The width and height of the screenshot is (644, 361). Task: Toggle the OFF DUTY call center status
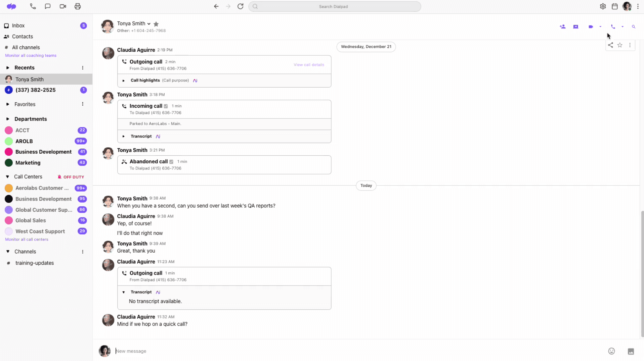pyautogui.click(x=71, y=177)
